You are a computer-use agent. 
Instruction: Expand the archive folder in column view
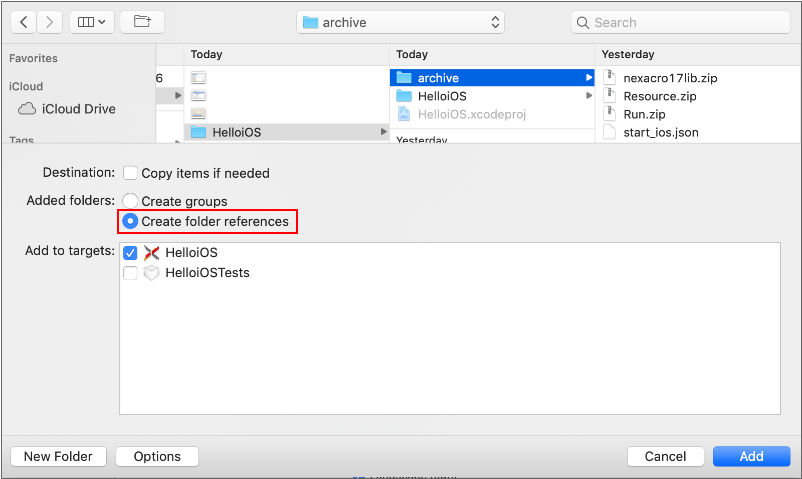(x=588, y=78)
